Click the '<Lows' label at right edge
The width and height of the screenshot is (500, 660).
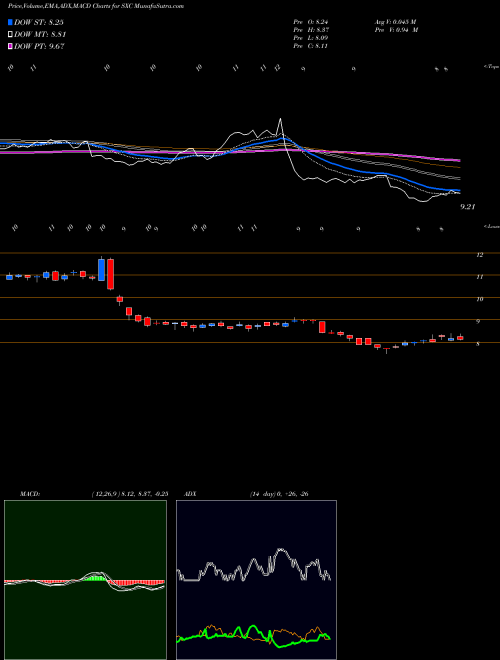tap(491, 226)
